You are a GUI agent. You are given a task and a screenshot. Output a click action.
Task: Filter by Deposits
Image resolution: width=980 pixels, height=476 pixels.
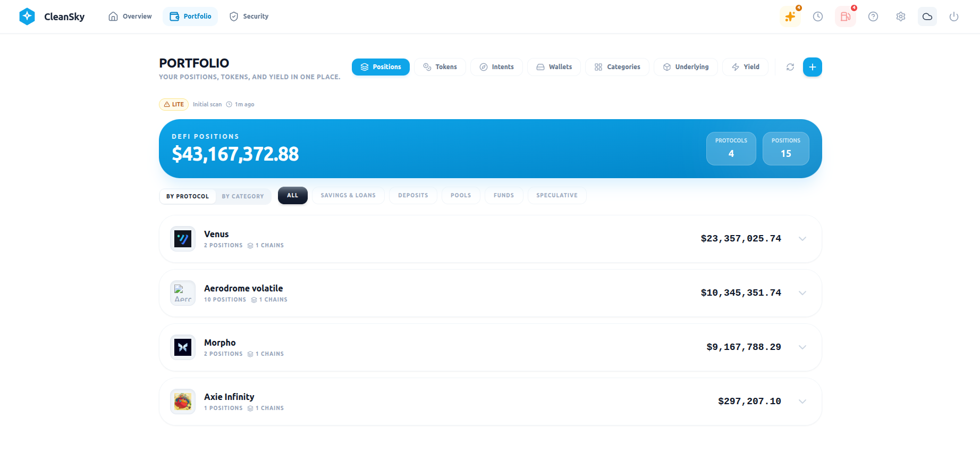[413, 196]
